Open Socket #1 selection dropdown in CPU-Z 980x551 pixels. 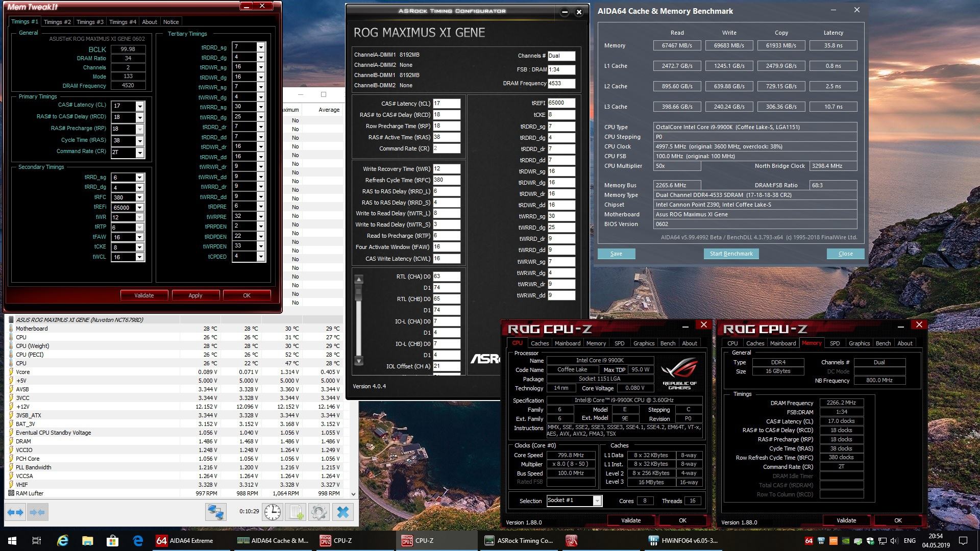[x=597, y=501]
